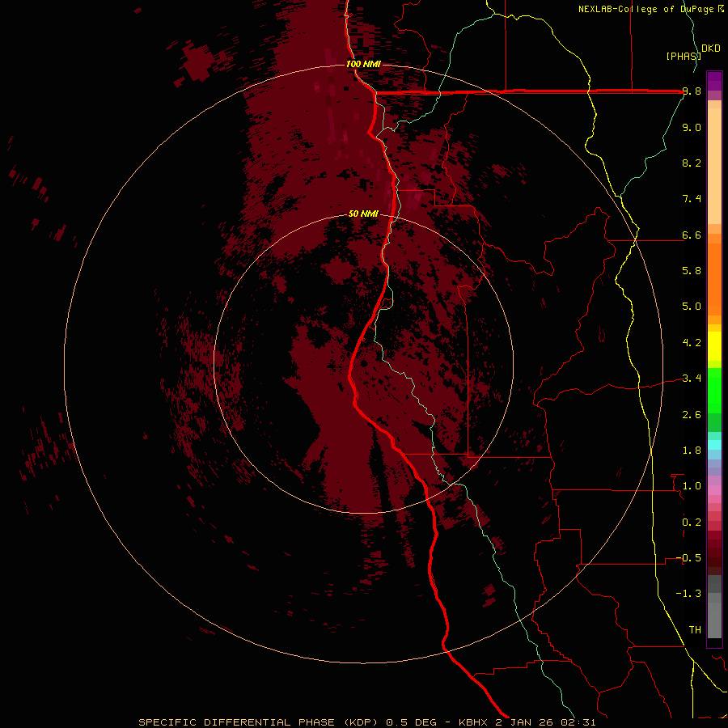Click the 50 NMI range ring label

click(363, 214)
